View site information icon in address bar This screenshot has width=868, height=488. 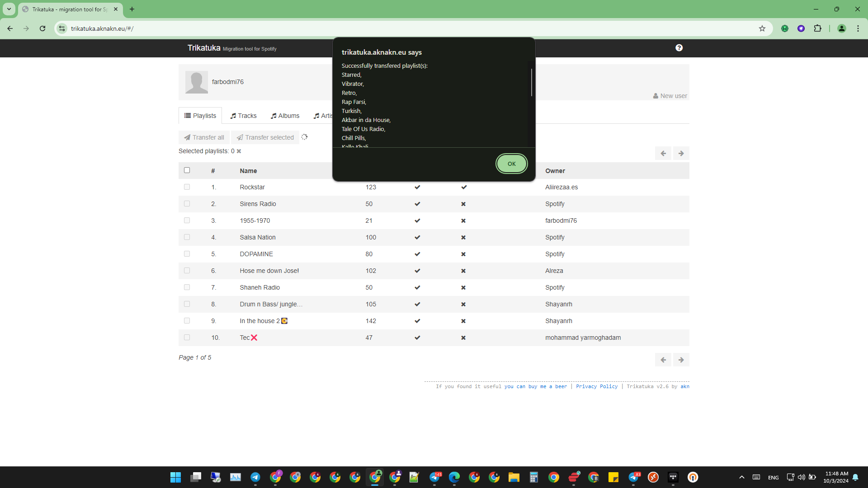click(x=62, y=28)
